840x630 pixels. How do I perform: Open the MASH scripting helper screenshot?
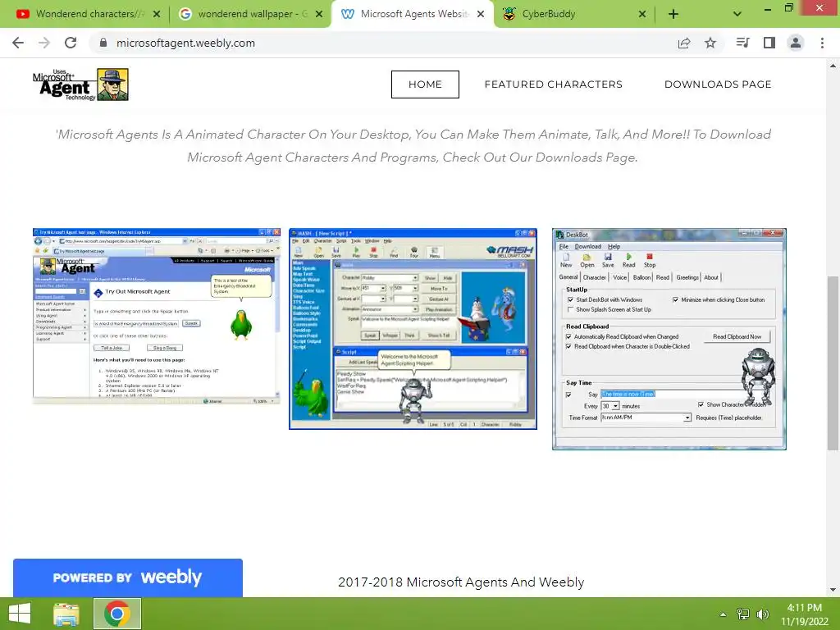tap(413, 329)
